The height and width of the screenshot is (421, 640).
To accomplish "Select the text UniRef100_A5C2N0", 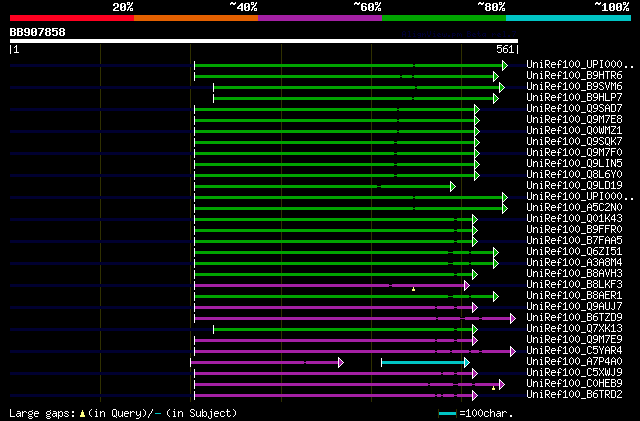I will [x=574, y=208].
